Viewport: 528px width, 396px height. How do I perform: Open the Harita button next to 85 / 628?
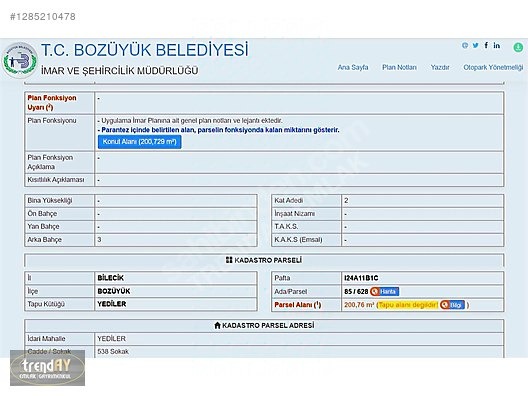385,291
